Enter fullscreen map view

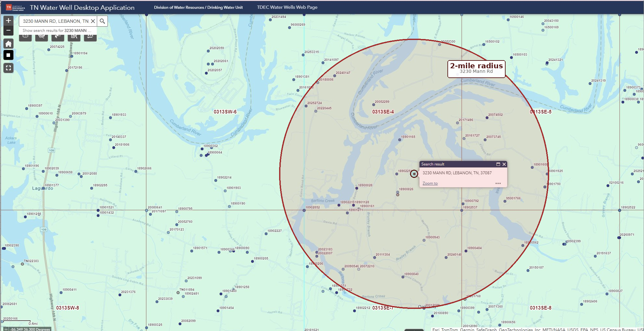(8, 68)
